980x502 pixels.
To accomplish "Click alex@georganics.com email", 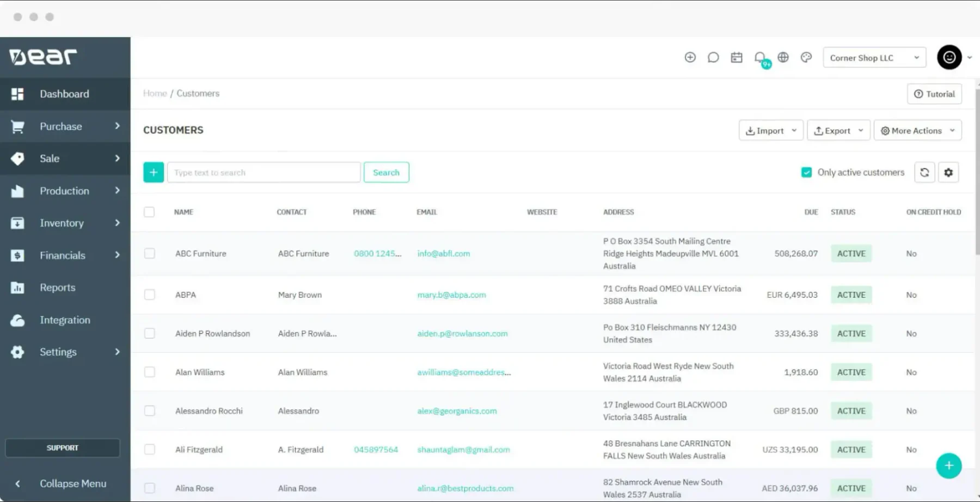I will tap(457, 411).
